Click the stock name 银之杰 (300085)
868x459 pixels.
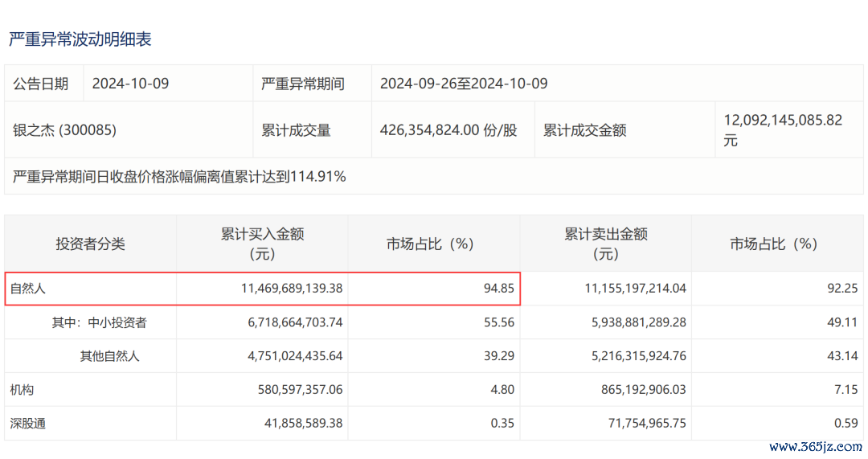tap(65, 130)
